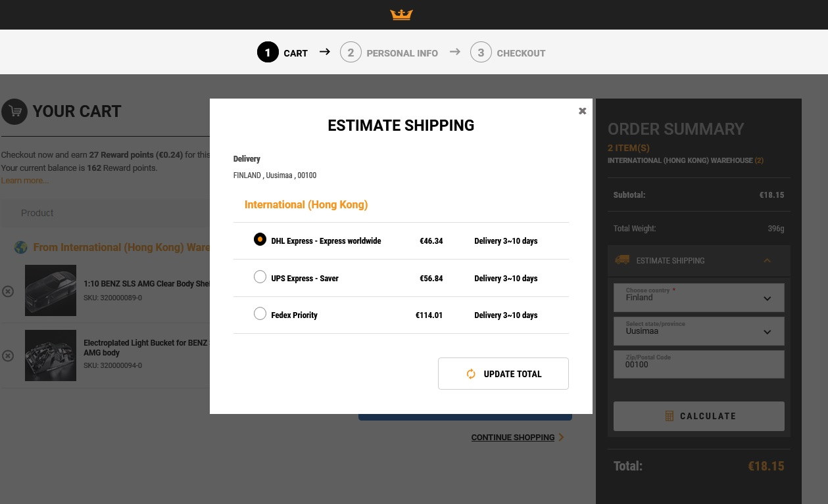Pick Fedex Priority shipping option

click(260, 314)
